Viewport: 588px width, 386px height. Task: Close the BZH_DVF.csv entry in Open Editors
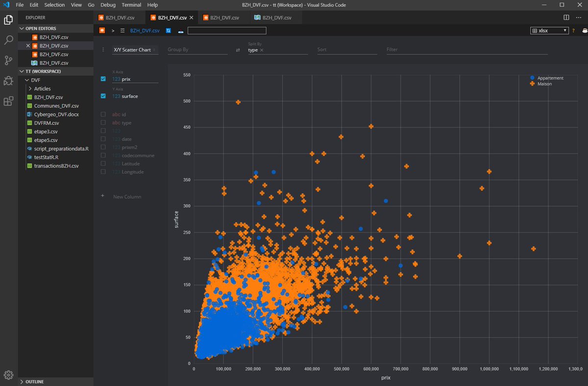tap(28, 46)
